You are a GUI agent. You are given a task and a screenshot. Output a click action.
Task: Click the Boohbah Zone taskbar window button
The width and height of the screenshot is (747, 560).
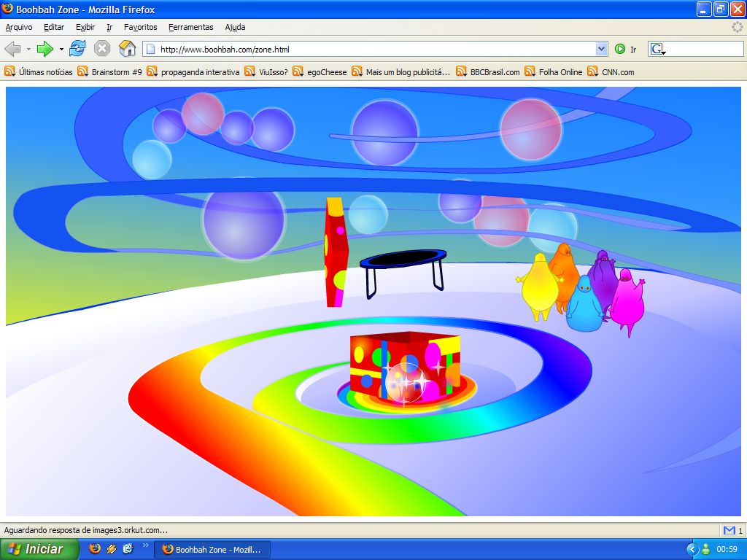tap(212, 550)
